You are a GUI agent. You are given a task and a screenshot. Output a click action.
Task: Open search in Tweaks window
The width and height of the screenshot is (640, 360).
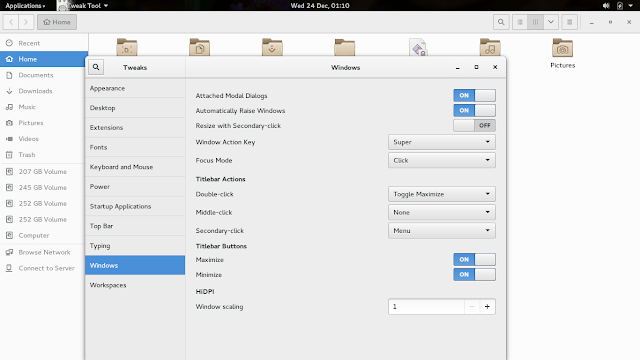click(96, 67)
